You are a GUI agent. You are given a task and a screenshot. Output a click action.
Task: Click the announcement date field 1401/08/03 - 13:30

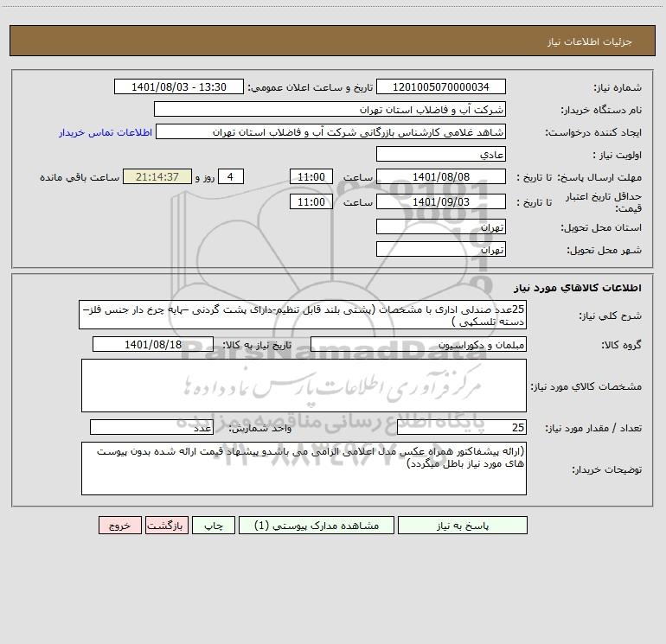point(179,86)
